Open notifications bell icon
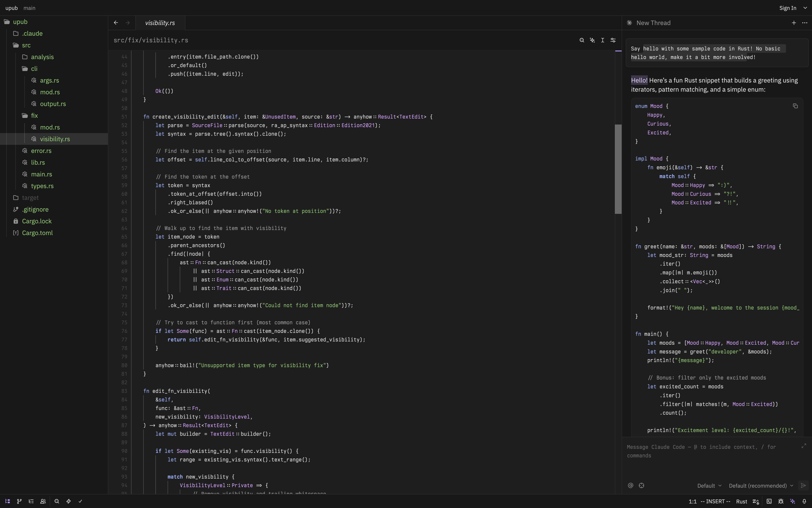This screenshot has height=508, width=812. 804,501
